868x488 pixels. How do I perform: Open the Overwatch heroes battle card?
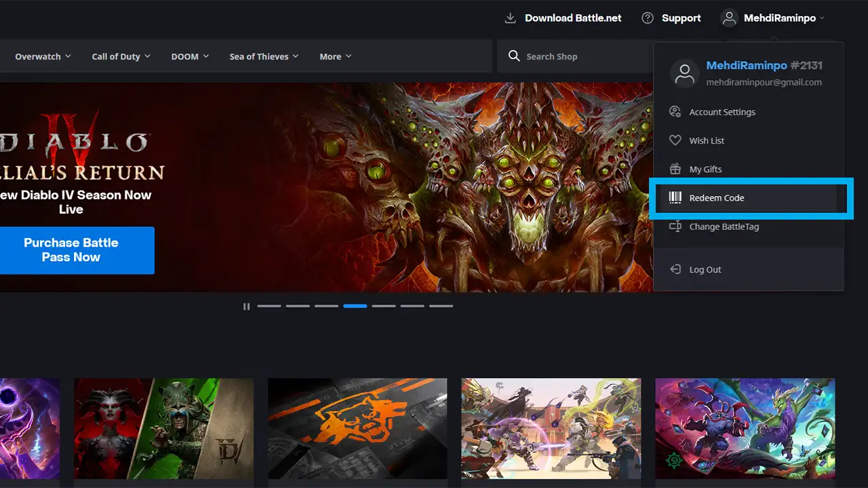551,428
